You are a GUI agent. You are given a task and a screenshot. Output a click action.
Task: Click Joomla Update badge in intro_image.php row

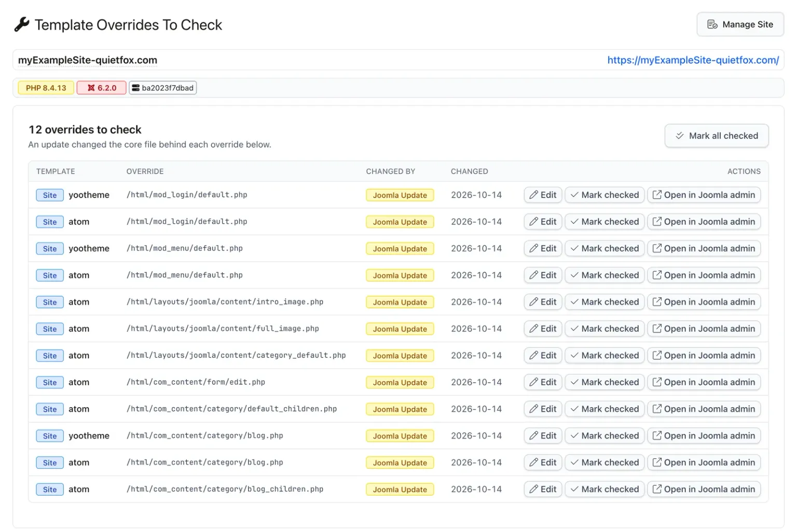[400, 302]
